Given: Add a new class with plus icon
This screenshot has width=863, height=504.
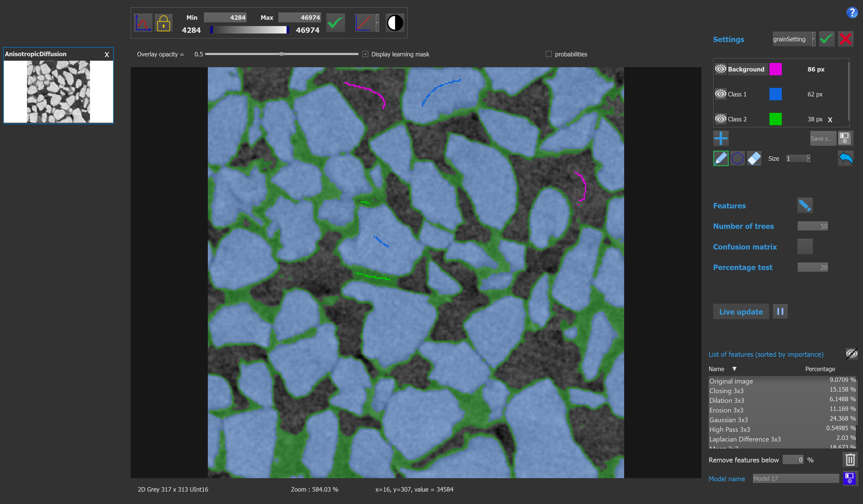Looking at the screenshot, I should pos(721,138).
